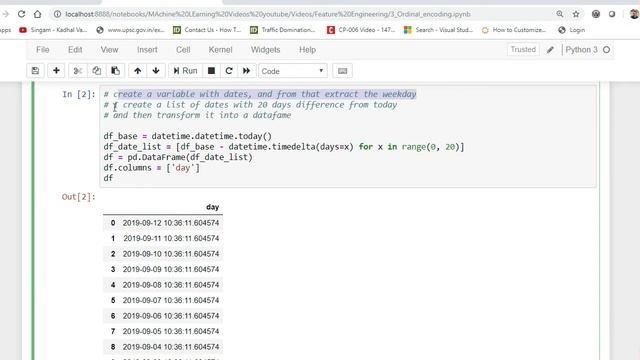Screen dimensions: 640x360
Task: Copy selected cells icon
Action: (96, 71)
